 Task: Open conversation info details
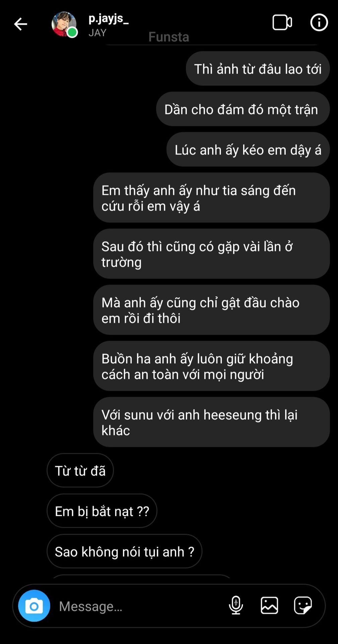coord(319,22)
